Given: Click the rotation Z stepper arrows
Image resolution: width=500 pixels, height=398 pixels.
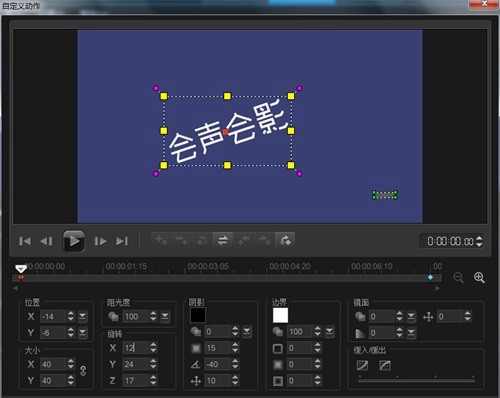Looking at the screenshot, I should click(153, 380).
